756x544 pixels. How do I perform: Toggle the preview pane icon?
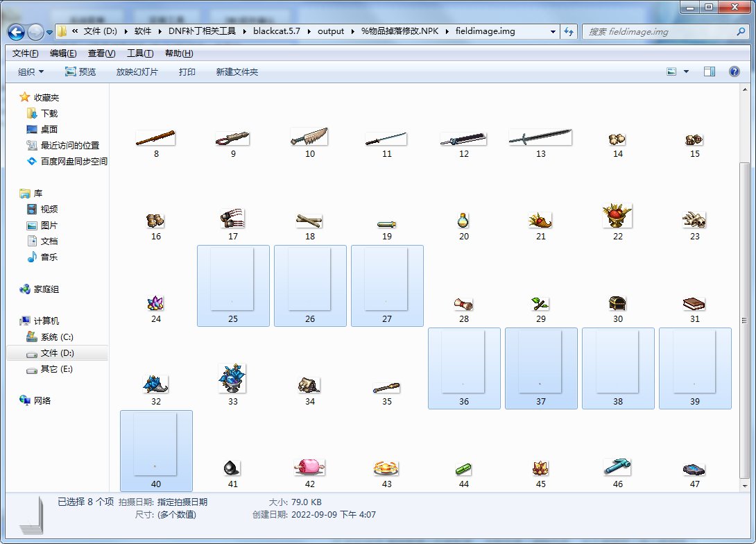(710, 72)
